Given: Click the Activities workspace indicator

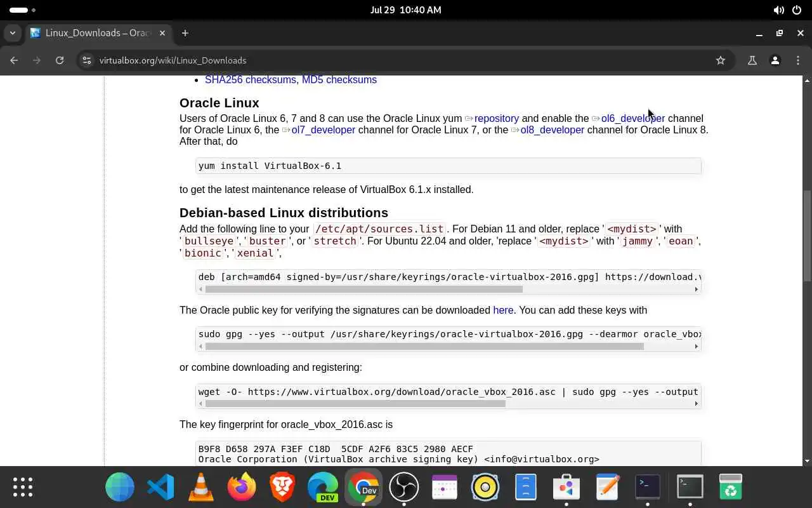Looking at the screenshot, I should click(22, 10).
